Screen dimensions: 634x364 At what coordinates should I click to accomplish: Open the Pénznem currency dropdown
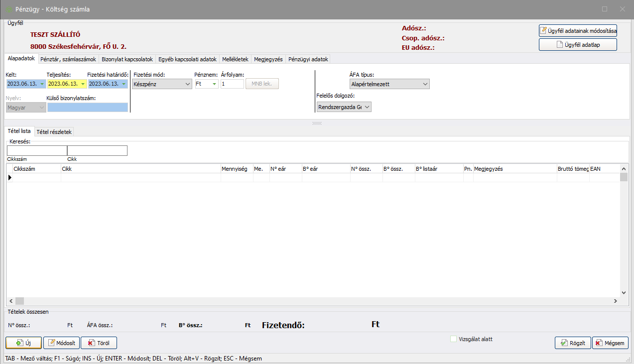pos(214,84)
